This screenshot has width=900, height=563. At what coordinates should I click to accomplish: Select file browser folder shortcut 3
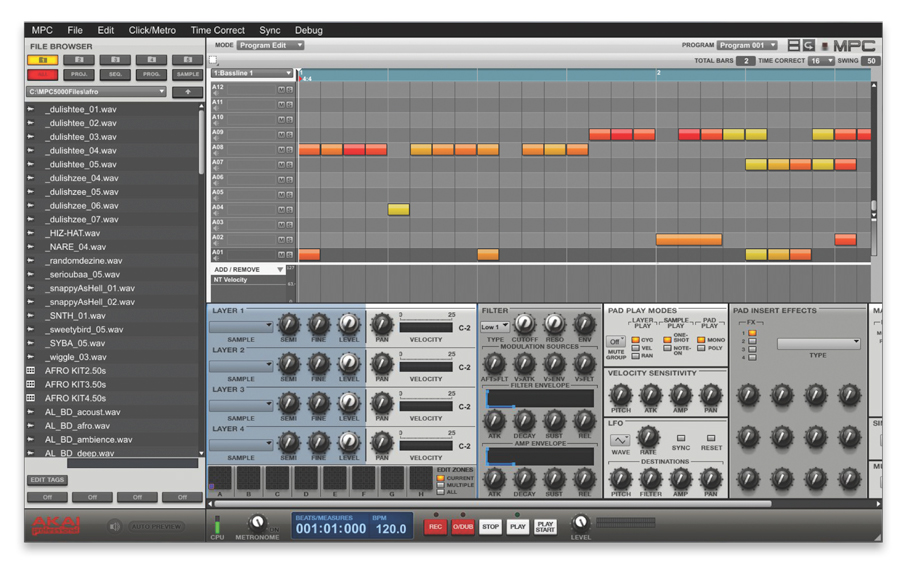(x=115, y=60)
